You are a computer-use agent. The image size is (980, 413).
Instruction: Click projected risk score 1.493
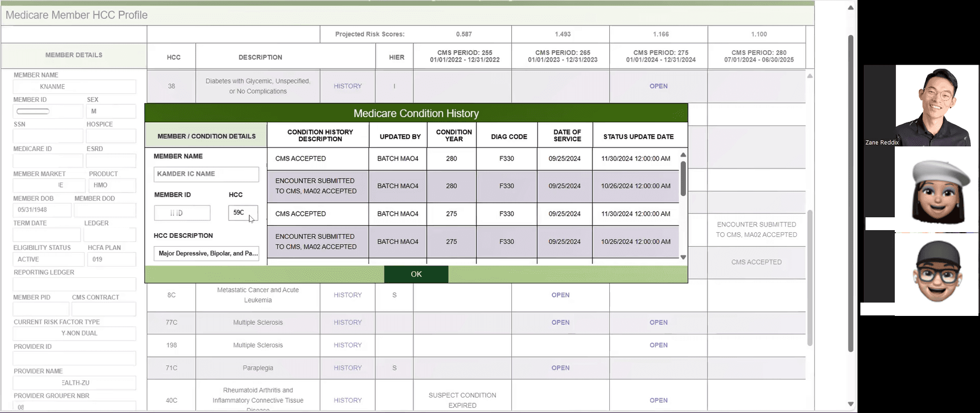point(563,34)
